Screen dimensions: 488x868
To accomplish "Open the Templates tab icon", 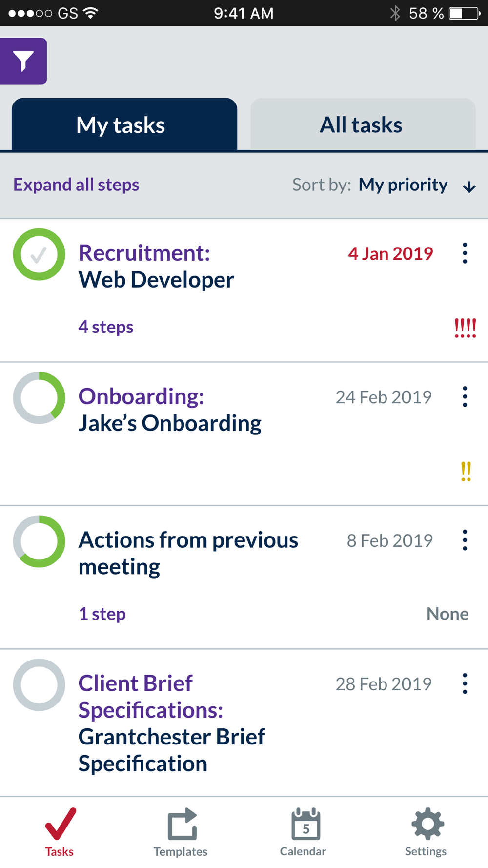I will 182,825.
